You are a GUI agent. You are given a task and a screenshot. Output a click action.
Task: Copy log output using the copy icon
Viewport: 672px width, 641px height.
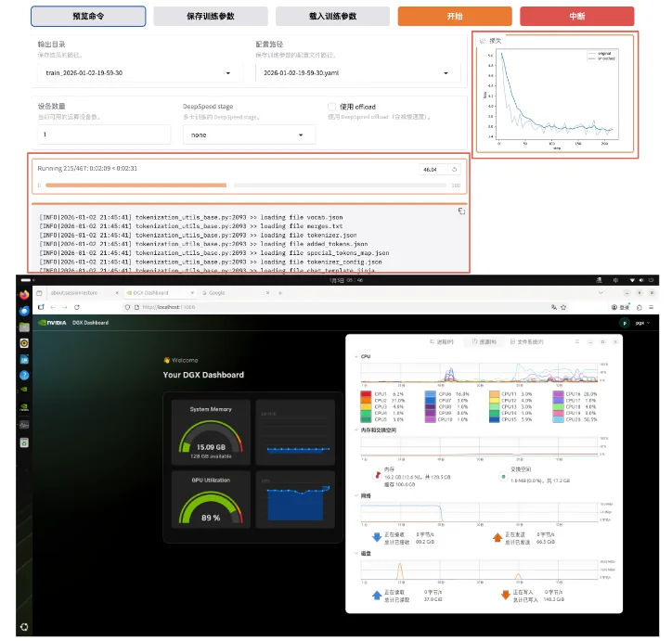[461, 211]
